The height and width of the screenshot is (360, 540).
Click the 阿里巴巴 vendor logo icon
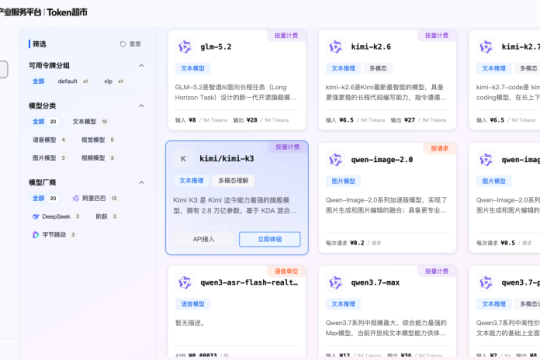pyautogui.click(x=76, y=198)
